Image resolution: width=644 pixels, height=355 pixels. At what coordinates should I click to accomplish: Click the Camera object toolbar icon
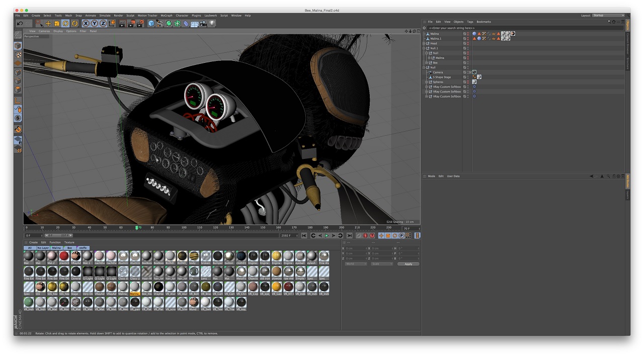click(x=203, y=23)
